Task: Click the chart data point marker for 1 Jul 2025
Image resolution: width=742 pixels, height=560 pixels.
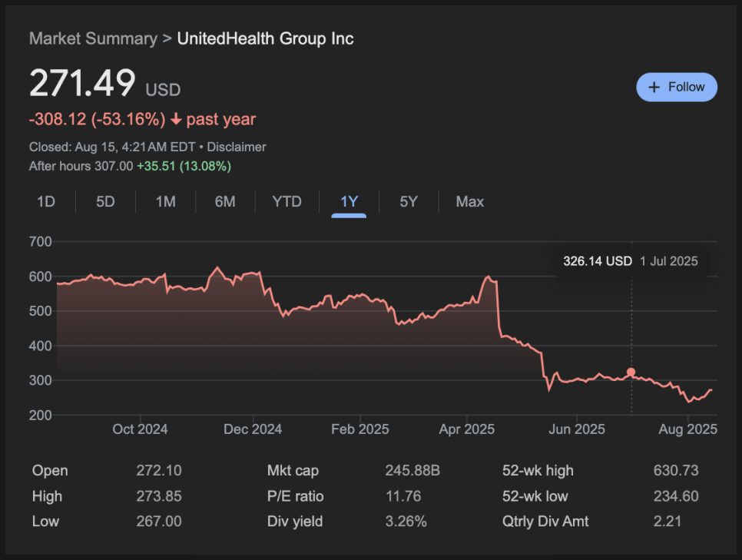Action: click(x=631, y=372)
